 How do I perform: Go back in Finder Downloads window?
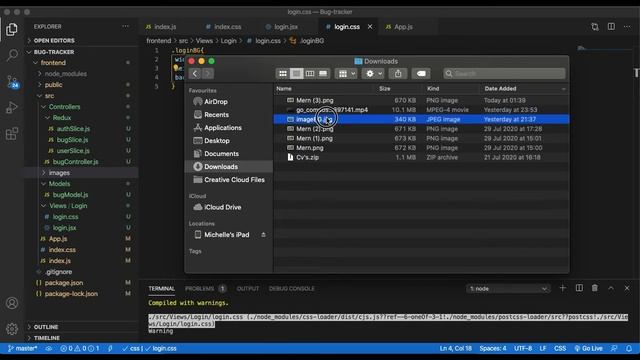[x=195, y=73]
